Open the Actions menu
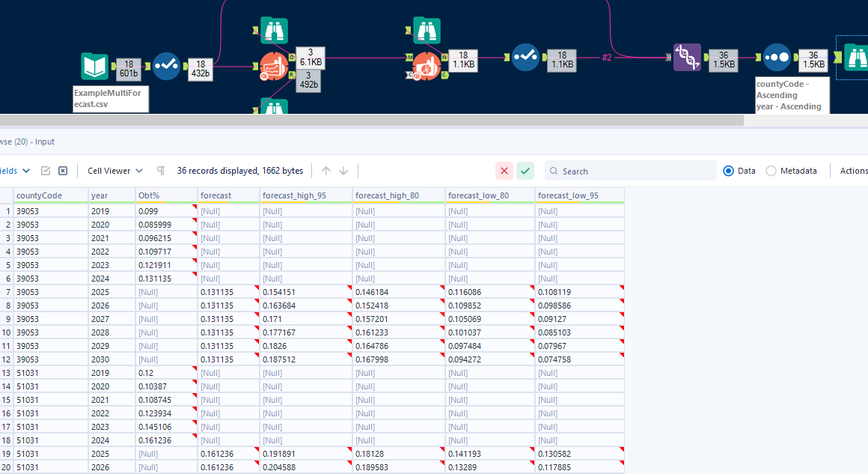The image size is (868, 474). point(855,170)
